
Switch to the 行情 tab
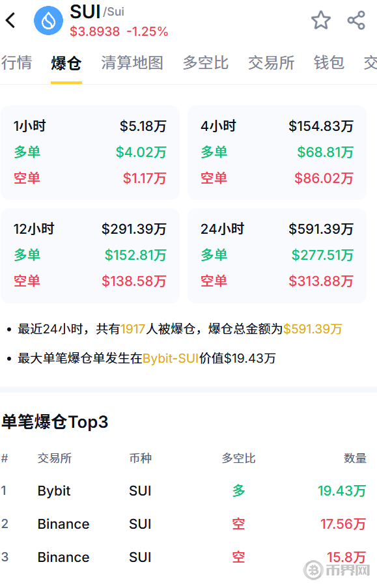click(x=17, y=63)
